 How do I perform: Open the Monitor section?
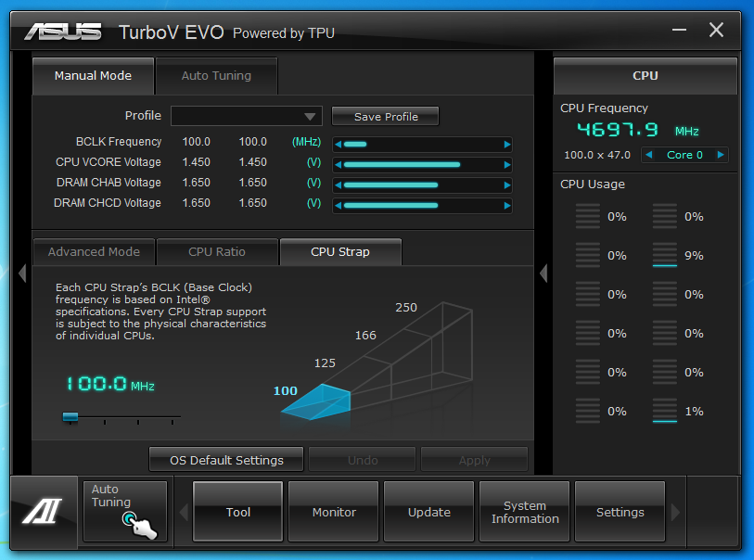[334, 512]
